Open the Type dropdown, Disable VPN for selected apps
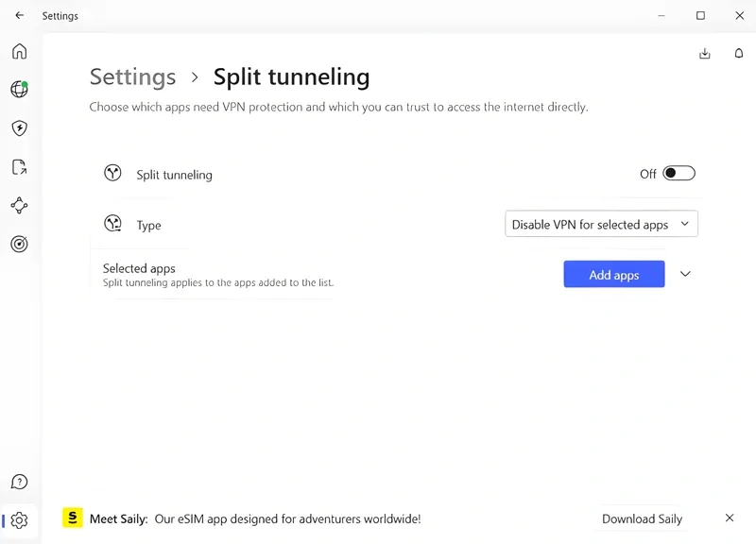756x544 pixels. [x=601, y=225]
